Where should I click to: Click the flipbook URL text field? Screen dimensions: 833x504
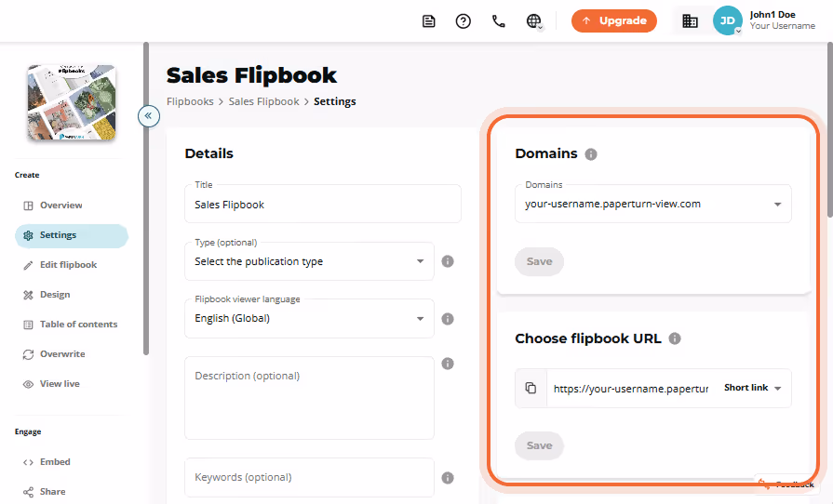[631, 389]
